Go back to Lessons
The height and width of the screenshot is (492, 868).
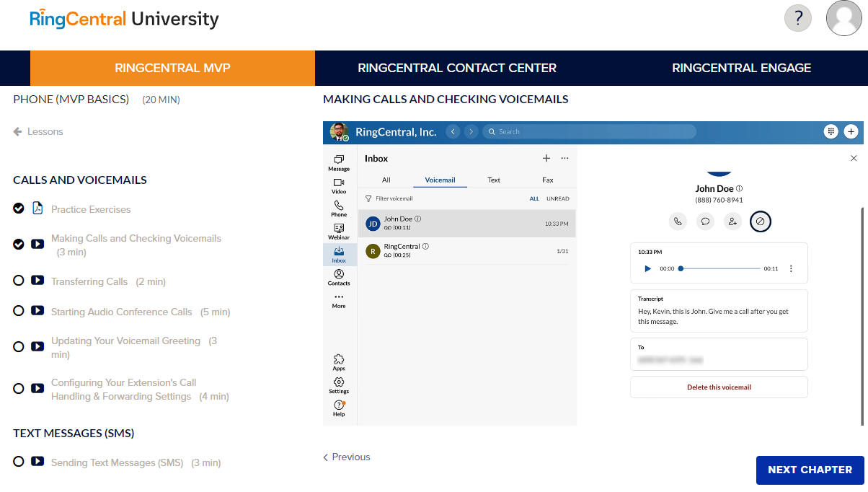point(38,131)
